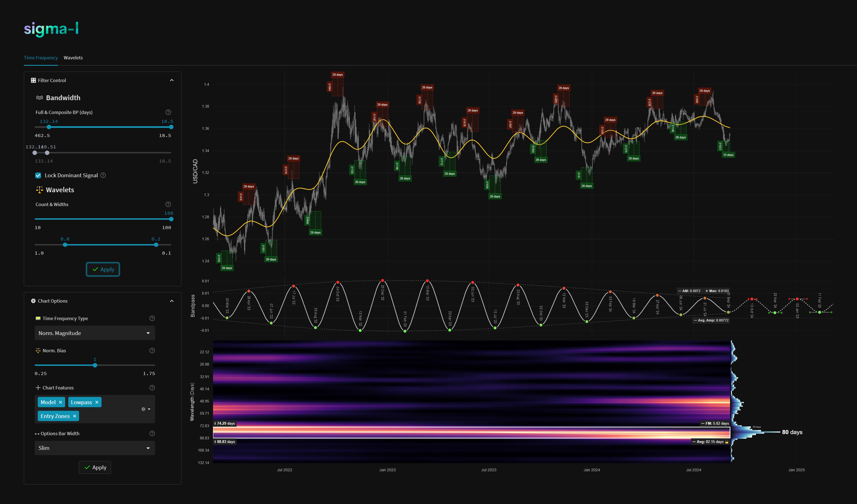This screenshot has width=857, height=504.
Task: Collapse the Filter Control panel
Action: click(172, 80)
